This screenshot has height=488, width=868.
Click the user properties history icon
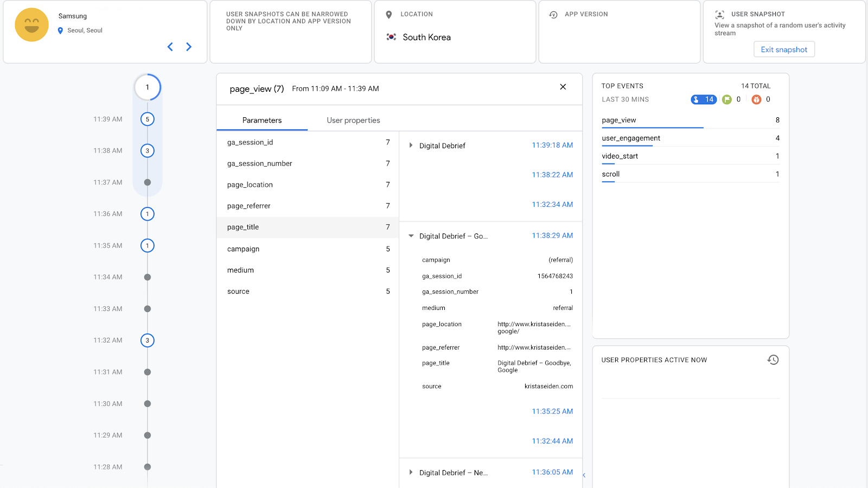[x=773, y=360]
